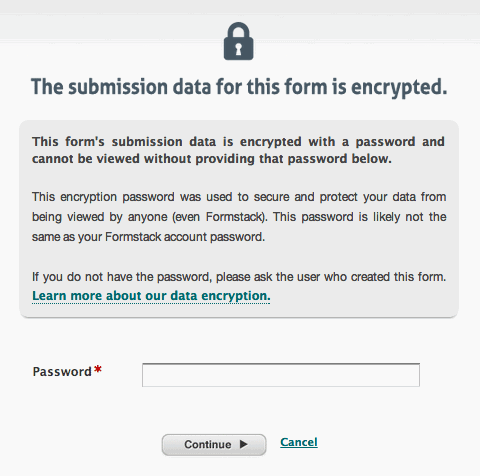Click the keyhole inside the padlock icon
This screenshot has height=476, width=480.
point(238,49)
